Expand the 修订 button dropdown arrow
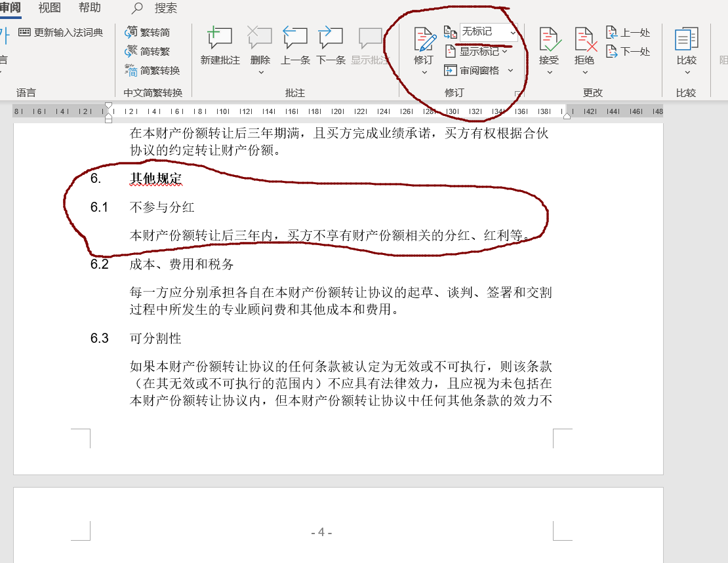The image size is (728, 563). coord(424,72)
